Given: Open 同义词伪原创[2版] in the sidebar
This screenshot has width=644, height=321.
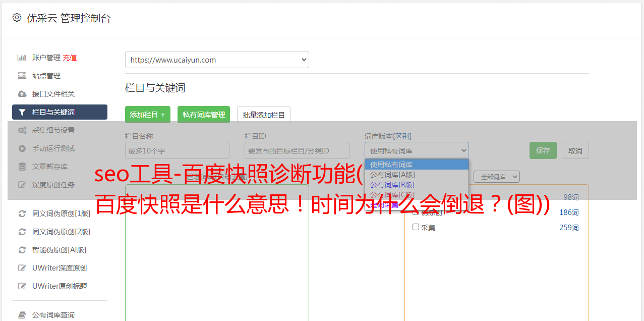Looking at the screenshot, I should click(x=61, y=232).
